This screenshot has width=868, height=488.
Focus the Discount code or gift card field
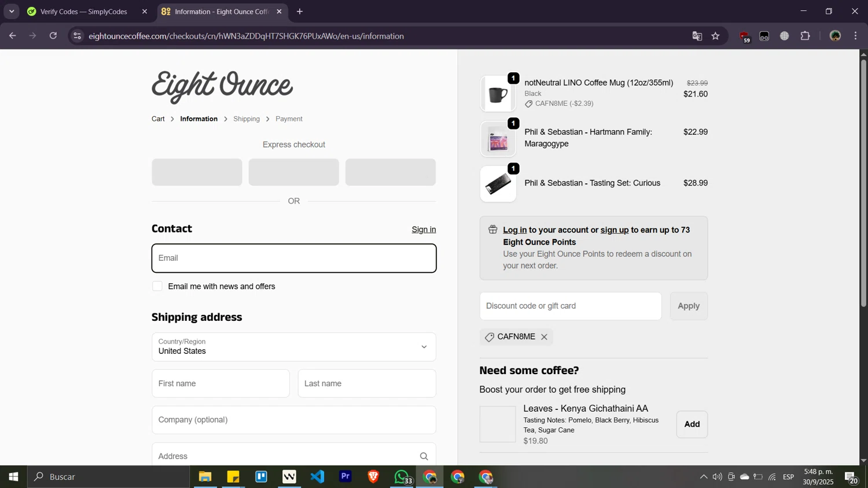click(x=571, y=306)
